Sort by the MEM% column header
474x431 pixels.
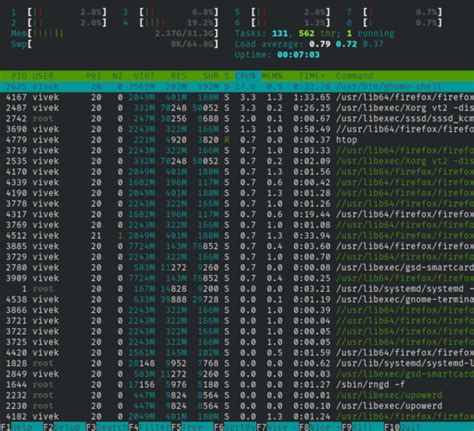click(x=272, y=76)
